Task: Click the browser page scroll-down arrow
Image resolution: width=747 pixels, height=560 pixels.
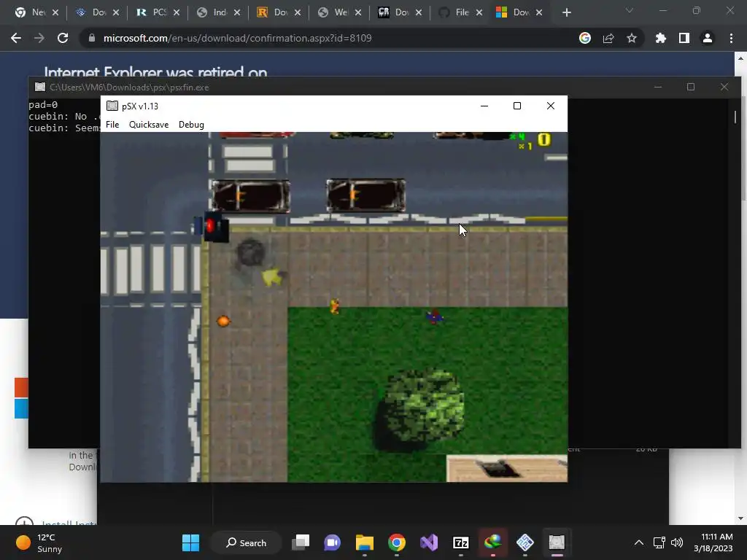Action: click(x=740, y=518)
